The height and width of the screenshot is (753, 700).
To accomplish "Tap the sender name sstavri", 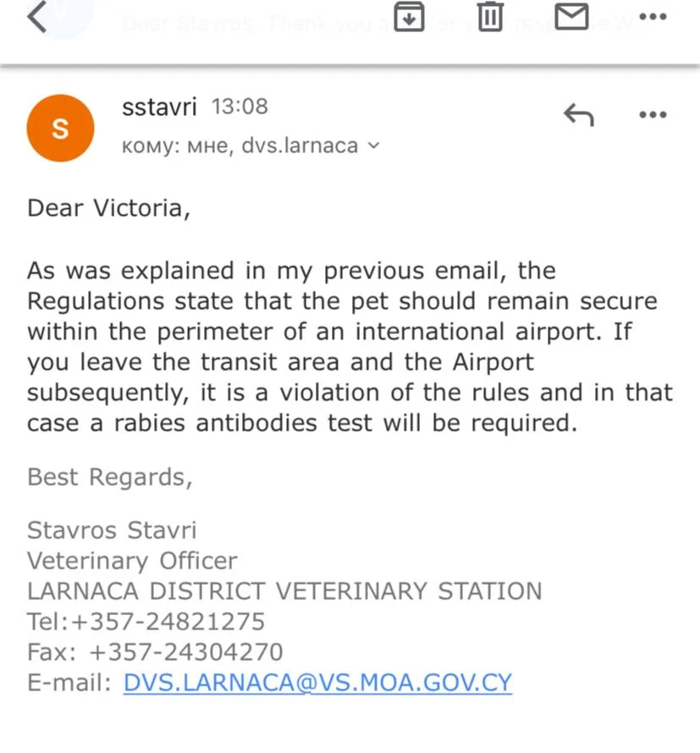I will point(159,107).
